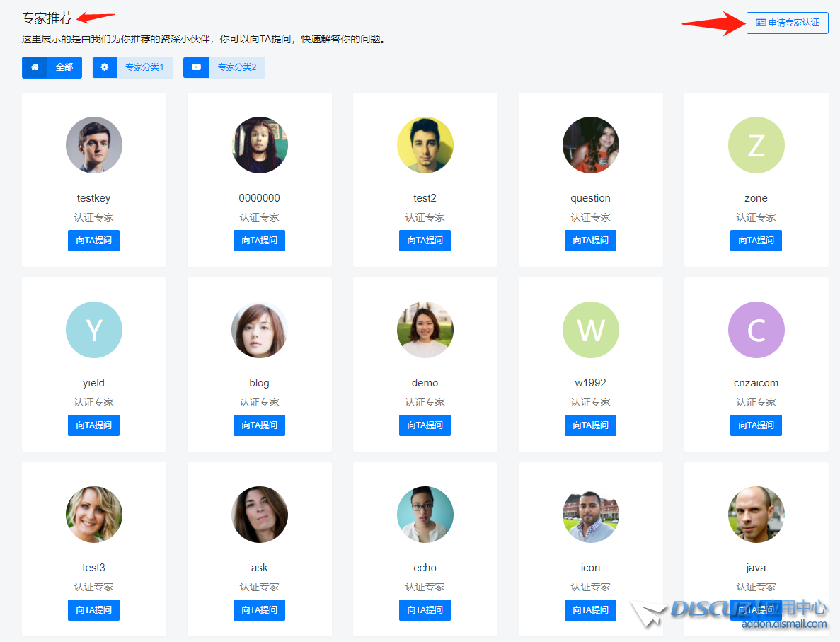Click the W avatar icon for w1992
This screenshot has height=642, width=840.
590,330
